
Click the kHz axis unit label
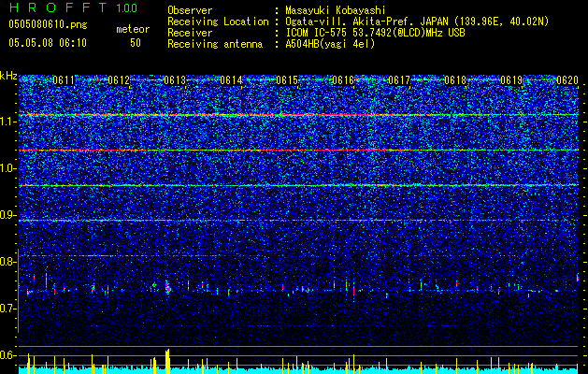point(8,76)
